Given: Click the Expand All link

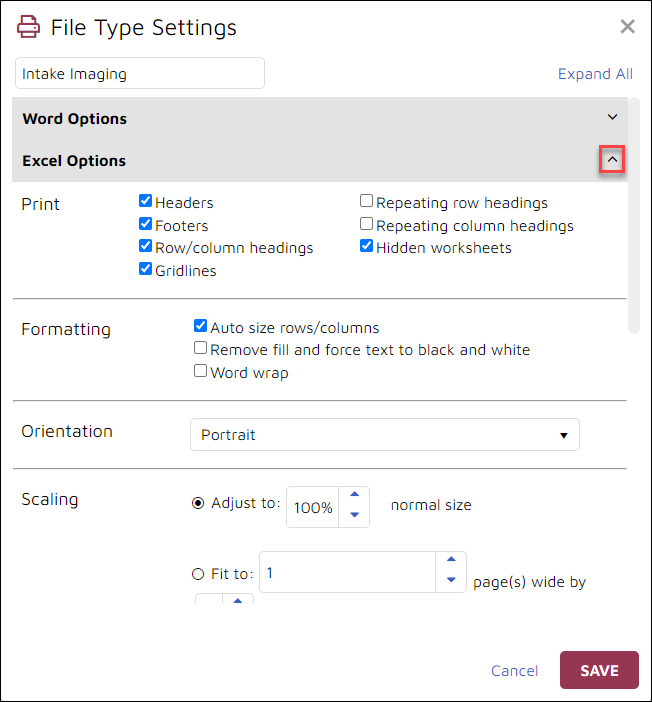Looking at the screenshot, I should [595, 74].
